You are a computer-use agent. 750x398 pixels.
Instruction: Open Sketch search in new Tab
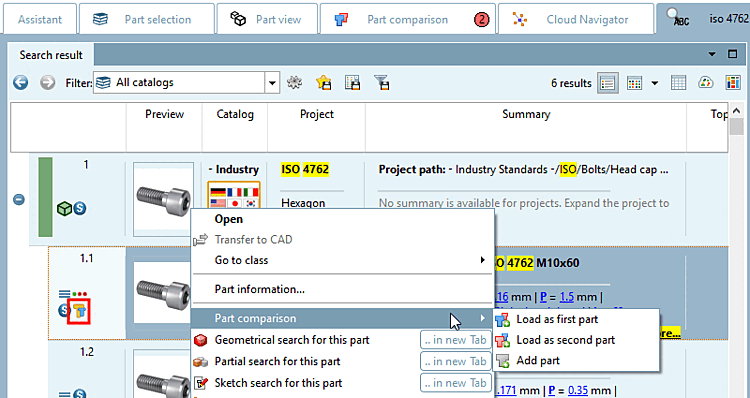[456, 383]
